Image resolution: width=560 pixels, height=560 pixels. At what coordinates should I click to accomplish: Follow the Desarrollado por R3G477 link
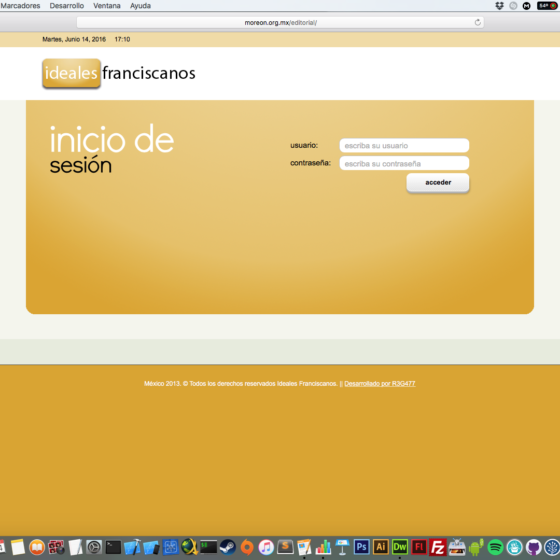coord(380,384)
